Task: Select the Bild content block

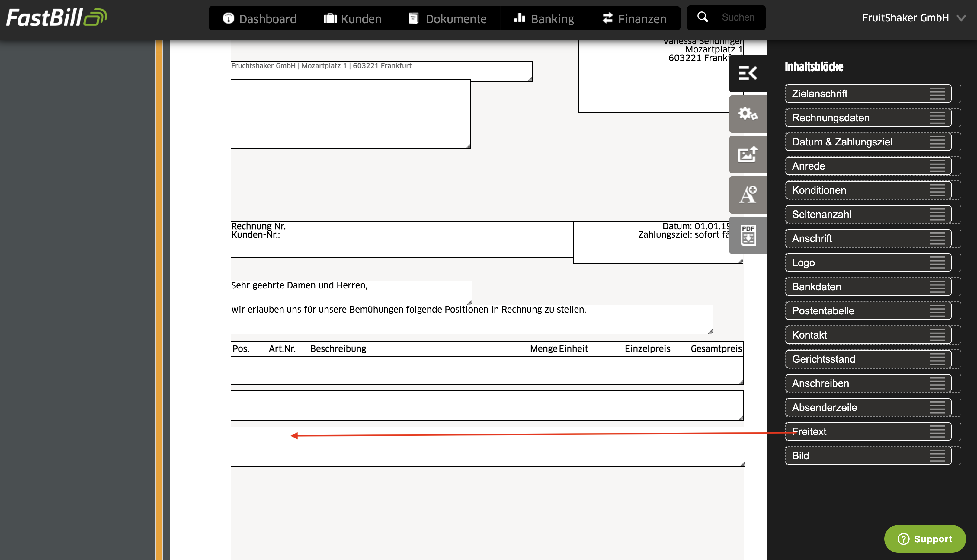Action: (868, 456)
